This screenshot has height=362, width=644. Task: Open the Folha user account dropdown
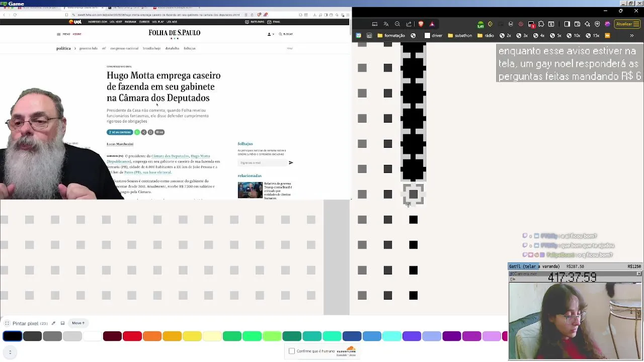click(x=271, y=34)
